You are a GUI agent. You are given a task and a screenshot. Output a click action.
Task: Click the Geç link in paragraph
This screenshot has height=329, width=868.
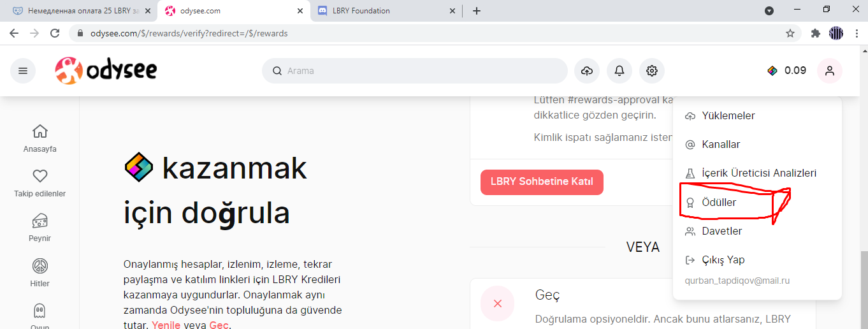point(219,325)
